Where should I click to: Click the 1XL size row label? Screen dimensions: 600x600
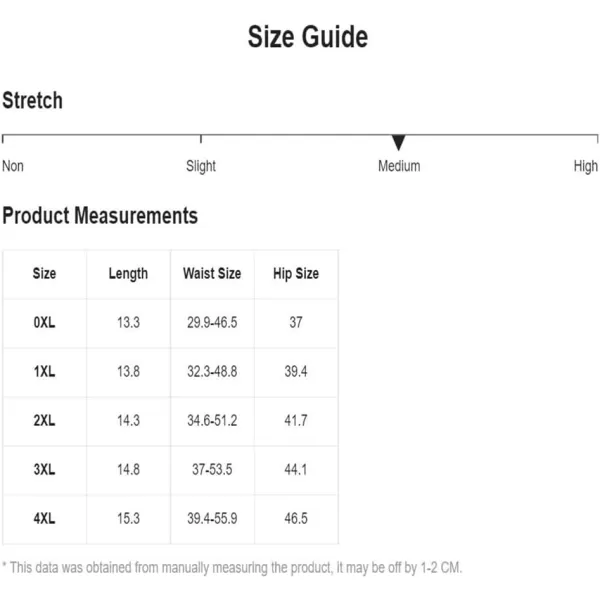click(x=44, y=372)
